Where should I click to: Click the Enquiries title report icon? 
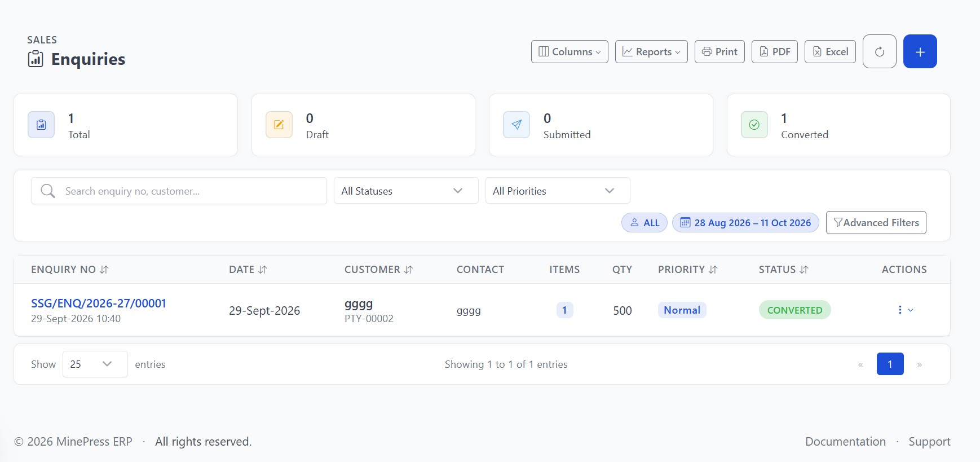(x=36, y=59)
